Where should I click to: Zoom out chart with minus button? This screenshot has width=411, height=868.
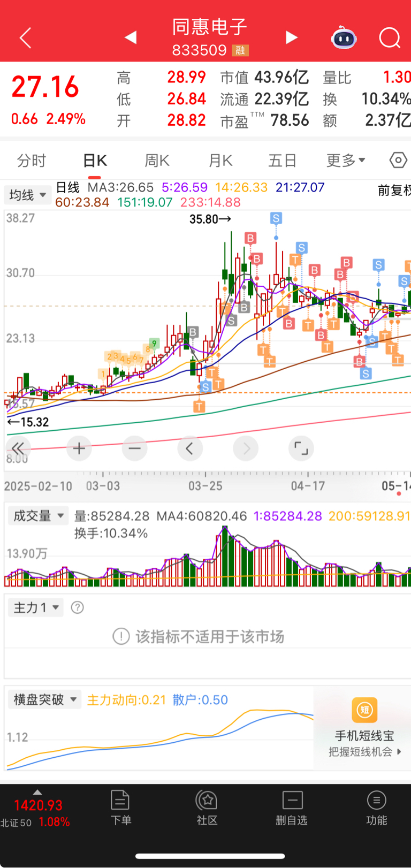click(134, 448)
